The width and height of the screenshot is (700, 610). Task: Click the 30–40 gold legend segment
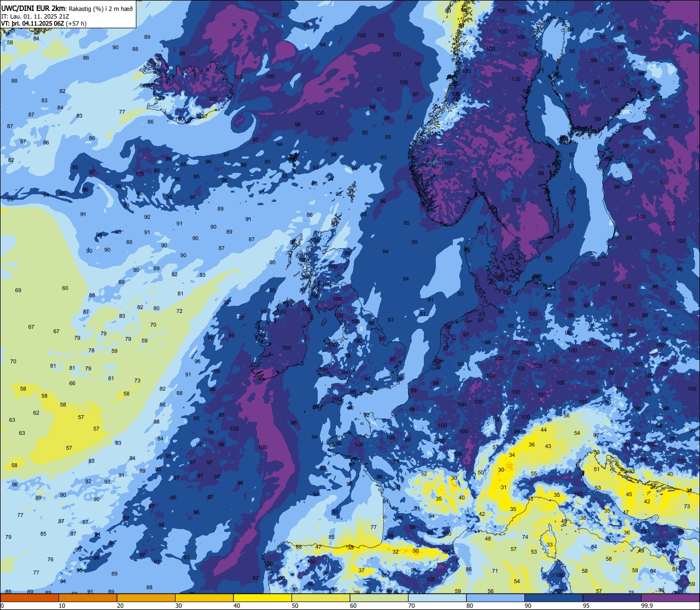point(204,598)
